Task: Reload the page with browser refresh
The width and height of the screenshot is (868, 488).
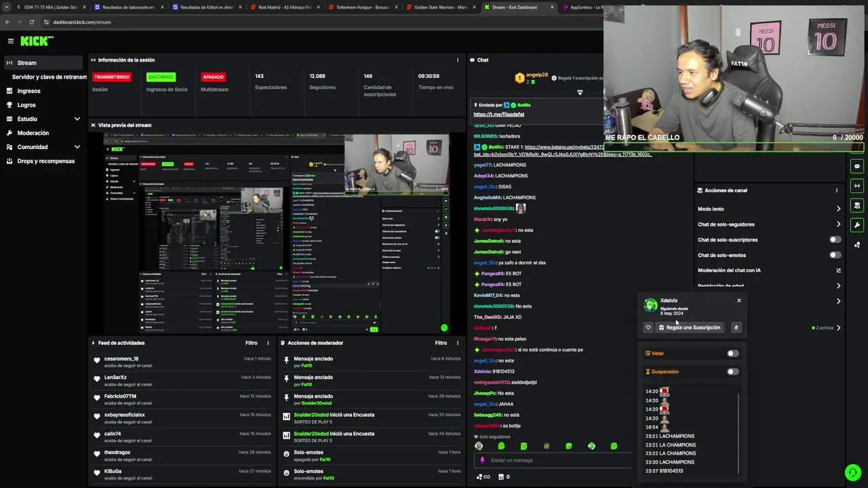Action: (32, 22)
